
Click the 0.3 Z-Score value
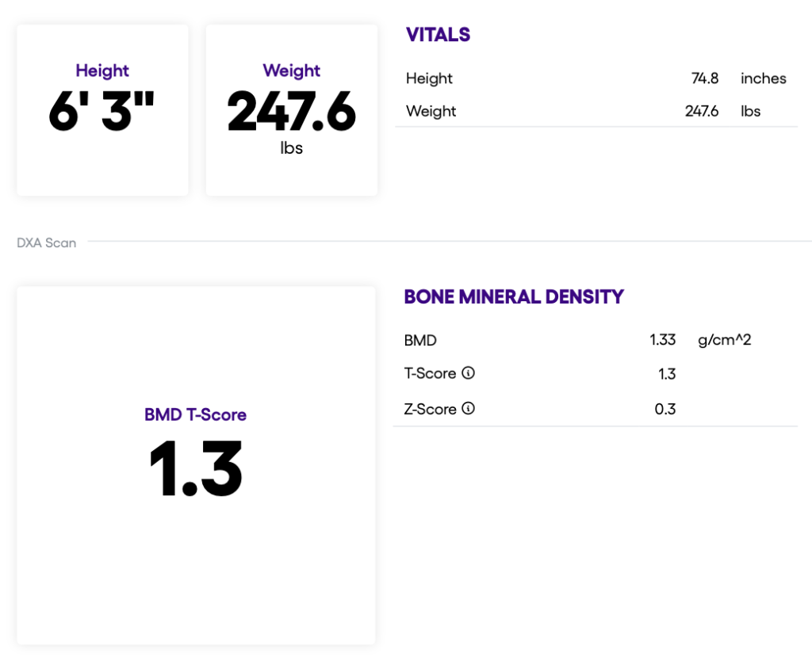click(666, 409)
